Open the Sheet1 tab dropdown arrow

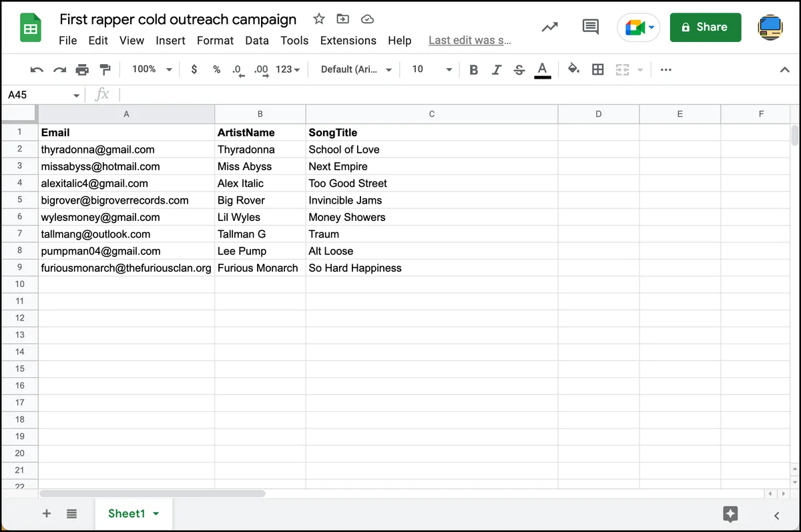(156, 514)
